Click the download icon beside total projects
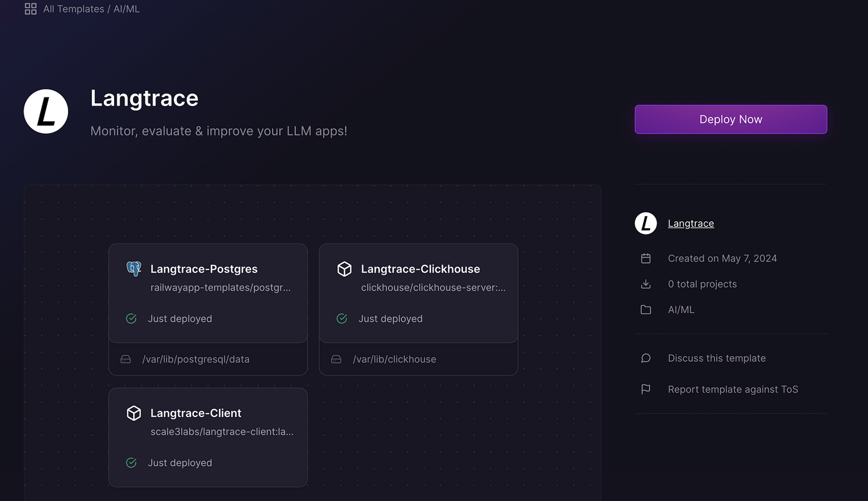868x501 pixels. 646,284
